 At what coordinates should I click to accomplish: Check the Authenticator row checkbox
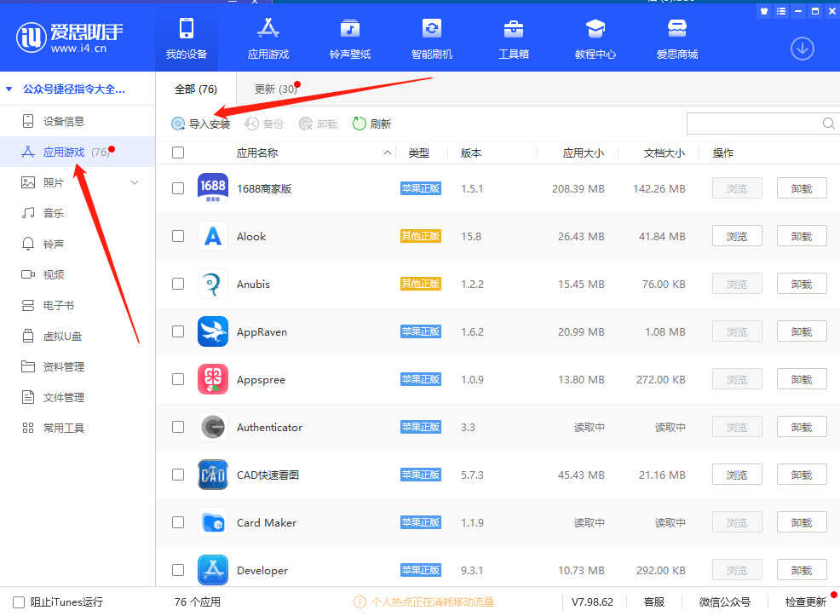coord(178,427)
